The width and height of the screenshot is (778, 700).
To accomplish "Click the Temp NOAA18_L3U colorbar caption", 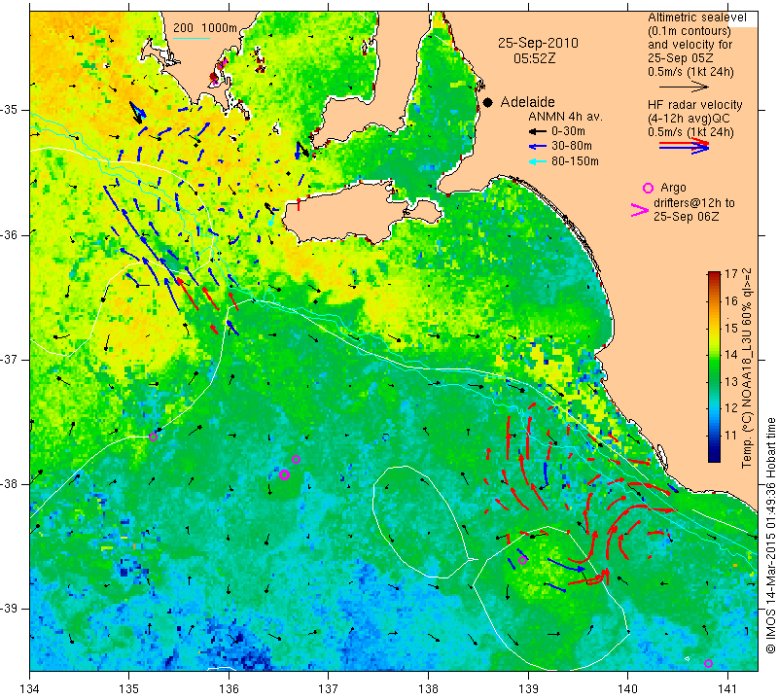I will click(x=747, y=368).
